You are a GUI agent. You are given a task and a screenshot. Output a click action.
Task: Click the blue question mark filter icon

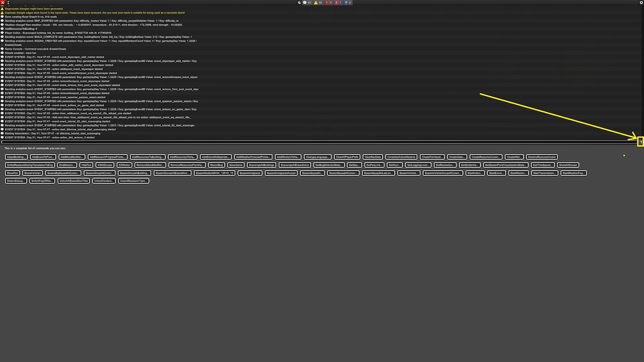click(x=347, y=3)
